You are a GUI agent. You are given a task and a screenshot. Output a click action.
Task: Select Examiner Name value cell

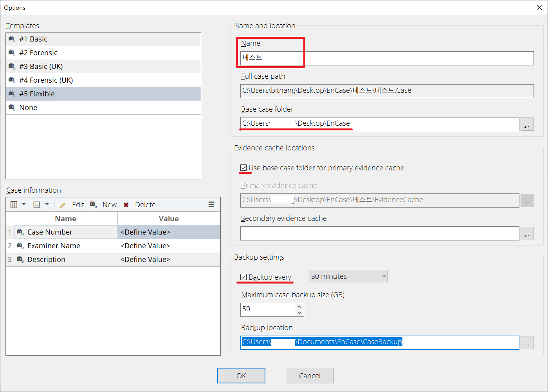[x=168, y=246]
